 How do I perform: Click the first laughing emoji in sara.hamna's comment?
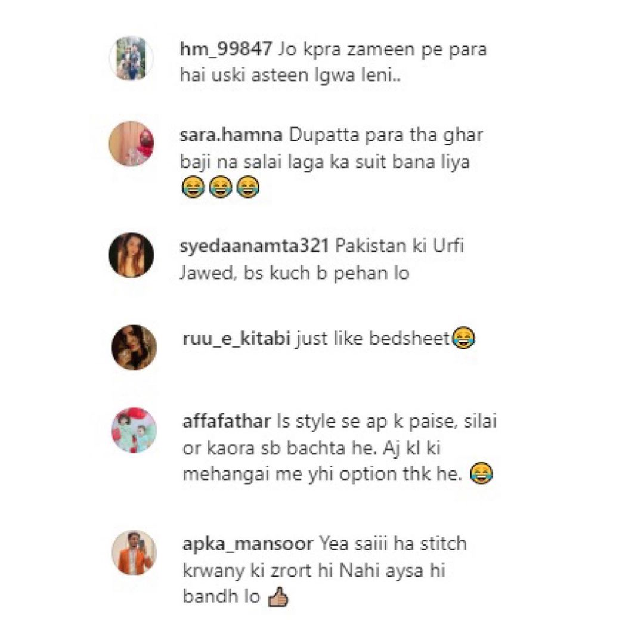193,187
